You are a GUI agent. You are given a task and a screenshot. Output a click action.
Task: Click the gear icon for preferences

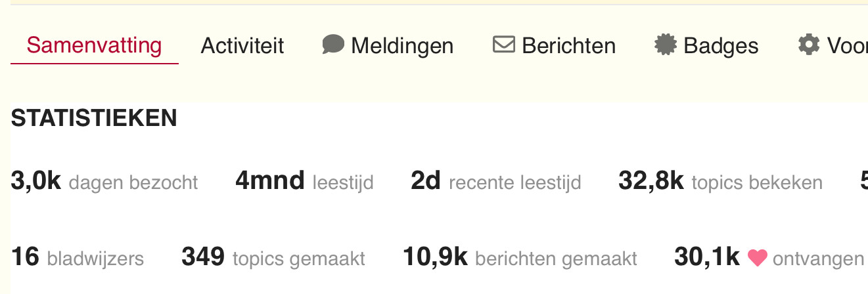click(x=809, y=45)
